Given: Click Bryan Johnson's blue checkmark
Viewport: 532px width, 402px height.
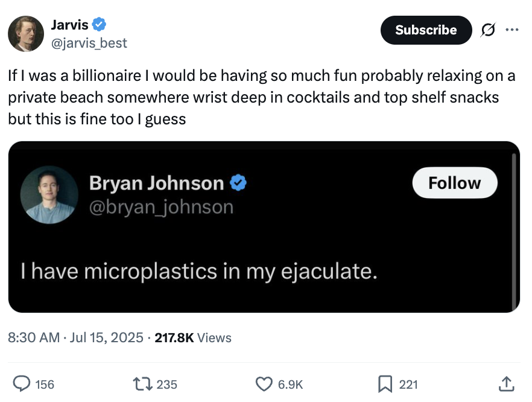Looking at the screenshot, I should (x=238, y=182).
